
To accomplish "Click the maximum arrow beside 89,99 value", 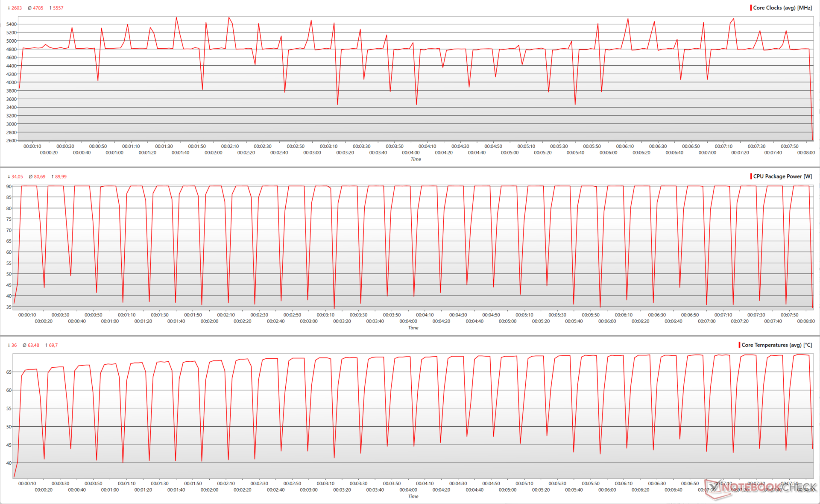I will tap(53, 177).
